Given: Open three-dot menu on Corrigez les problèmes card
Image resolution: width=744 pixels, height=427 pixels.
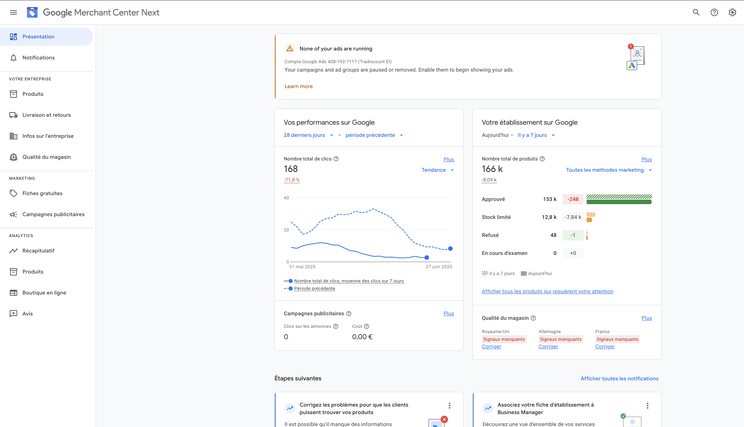Looking at the screenshot, I should [449, 406].
